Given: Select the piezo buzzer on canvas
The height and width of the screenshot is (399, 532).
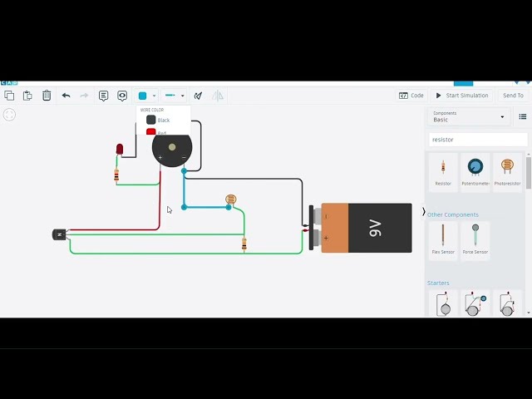Looking at the screenshot, I should (172, 148).
